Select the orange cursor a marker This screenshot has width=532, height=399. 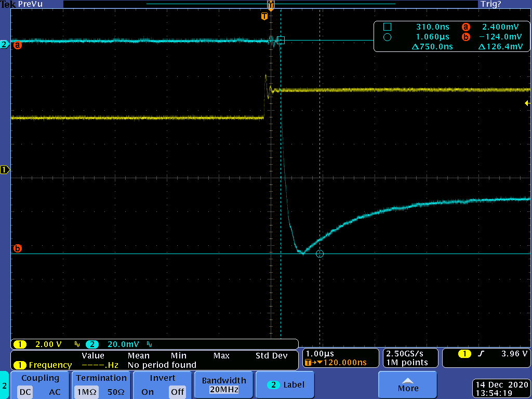point(18,45)
